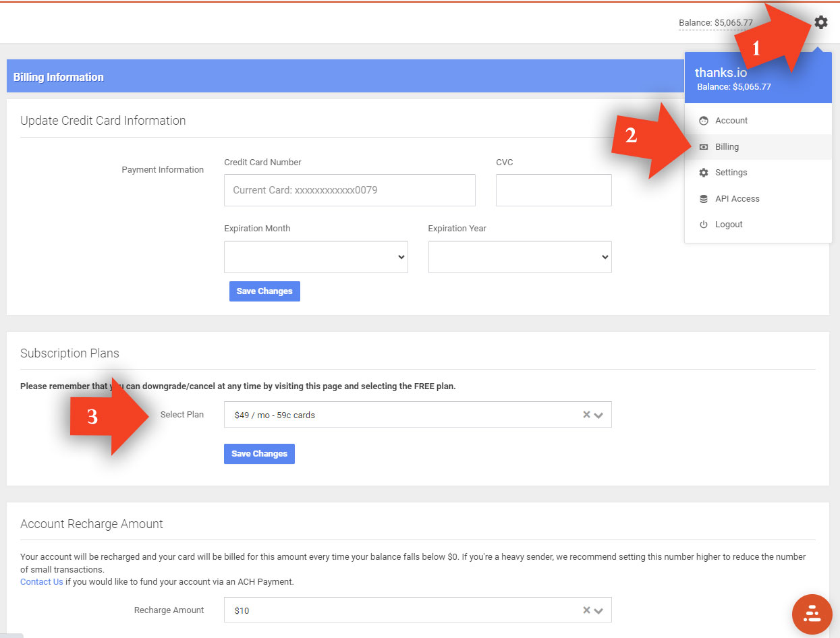Click the Credit Card Number field

pyautogui.click(x=349, y=190)
